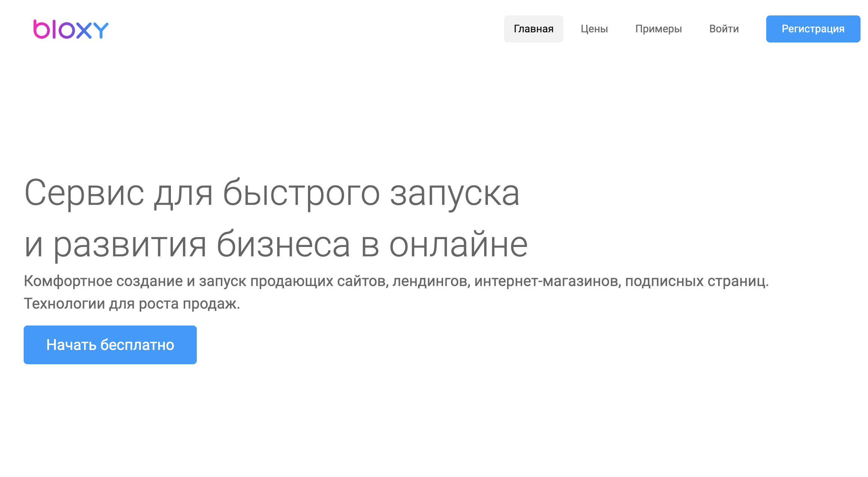Click the Войти login link

[x=724, y=29]
